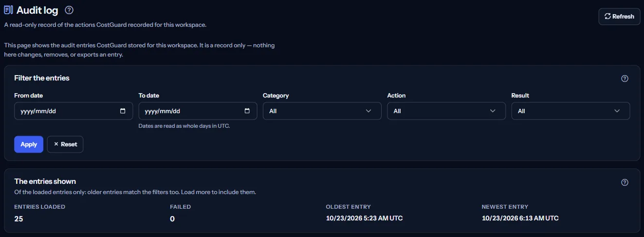Click the Apply button
Screen dimensions: 644x237
(29, 144)
